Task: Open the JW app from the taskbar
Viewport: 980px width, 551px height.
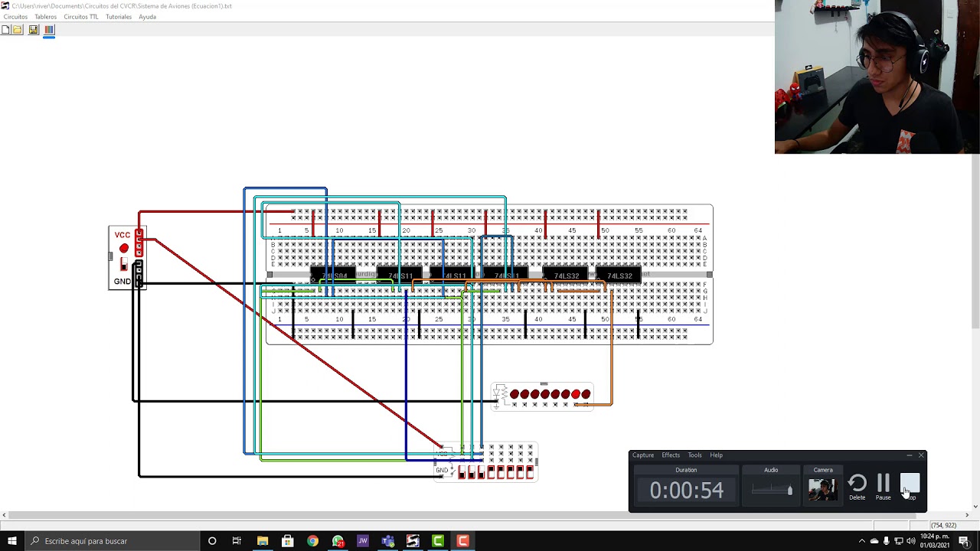Action: (363, 541)
